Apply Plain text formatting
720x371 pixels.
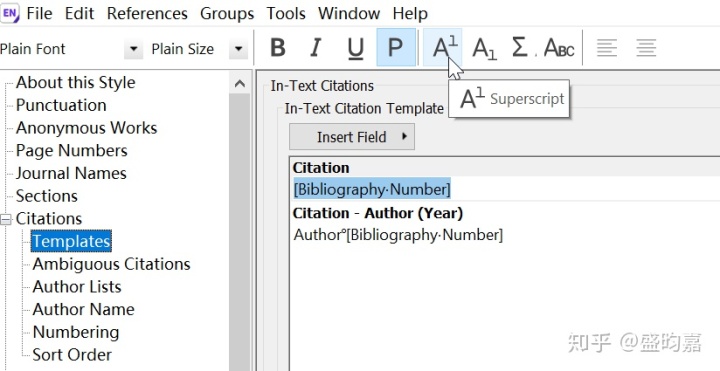tap(396, 48)
